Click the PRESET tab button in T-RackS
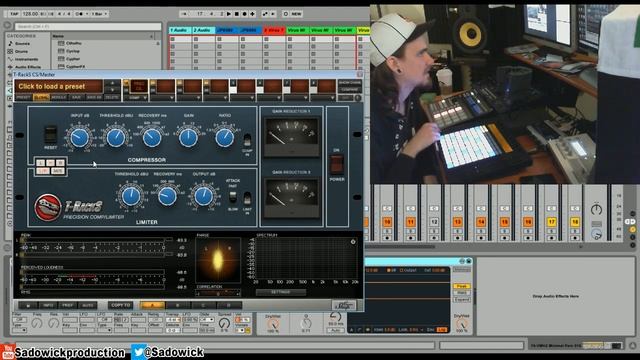640x360 pixels. pos(23,98)
